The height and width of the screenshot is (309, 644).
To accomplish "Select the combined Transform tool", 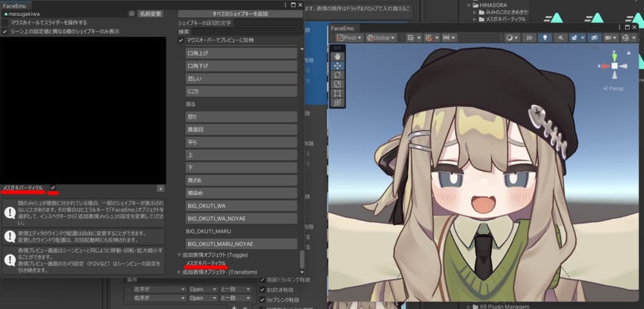I will pos(338,103).
